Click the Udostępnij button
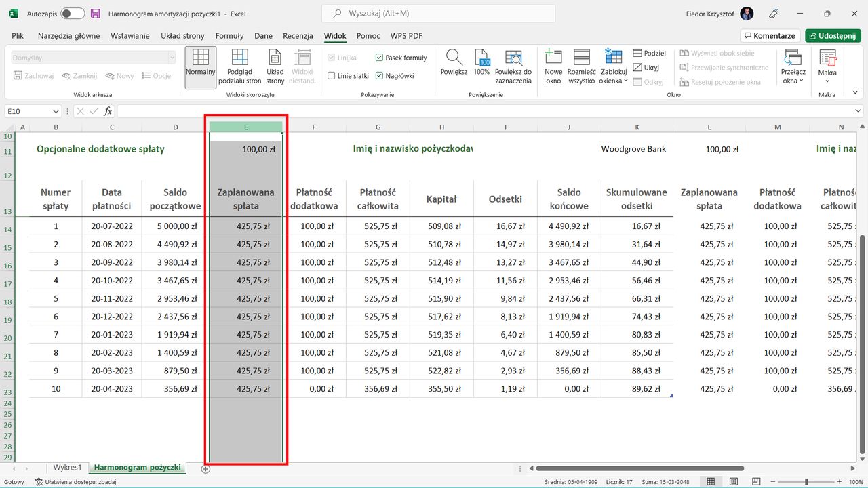Image resolution: width=868 pixels, height=488 pixels. point(833,35)
